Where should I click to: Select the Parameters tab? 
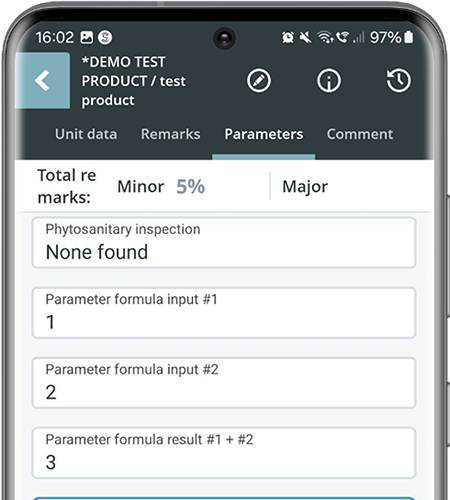(264, 134)
